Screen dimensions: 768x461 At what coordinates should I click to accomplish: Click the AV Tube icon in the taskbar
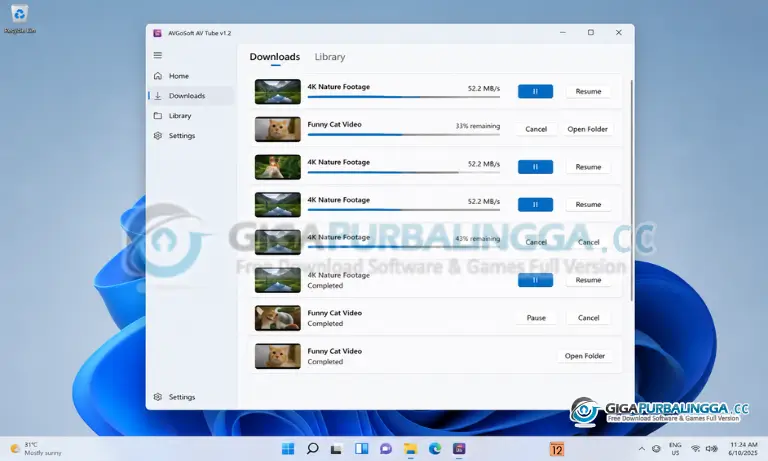coord(459,449)
